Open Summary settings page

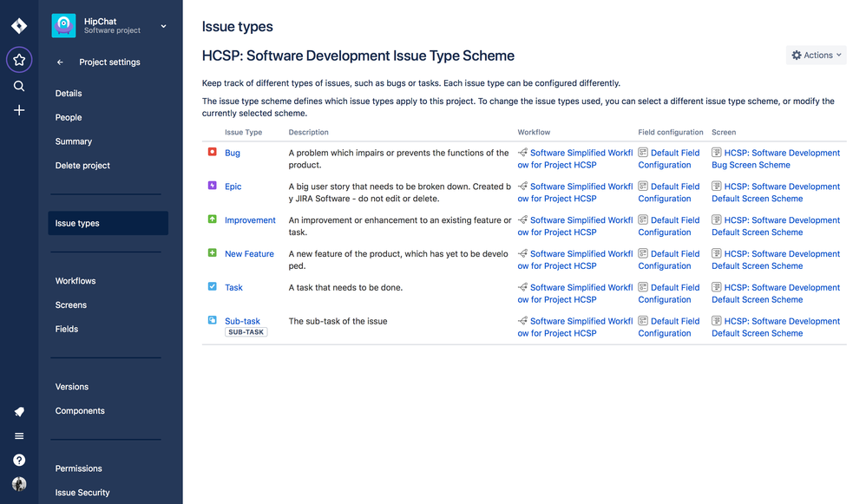(74, 141)
